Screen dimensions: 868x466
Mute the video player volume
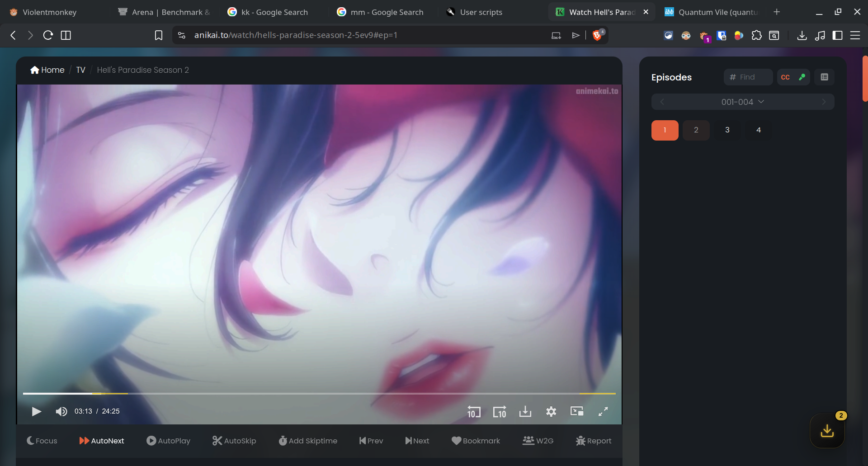pyautogui.click(x=61, y=411)
